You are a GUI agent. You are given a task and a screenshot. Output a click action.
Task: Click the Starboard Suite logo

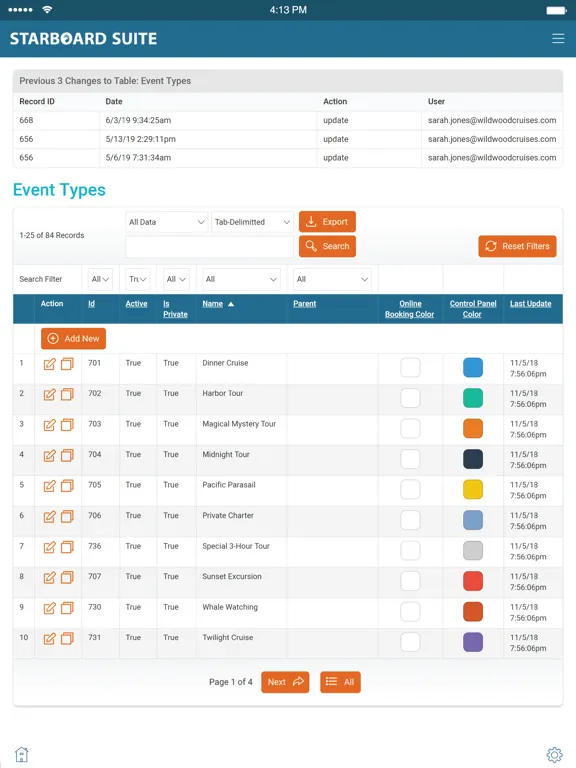[x=83, y=39]
